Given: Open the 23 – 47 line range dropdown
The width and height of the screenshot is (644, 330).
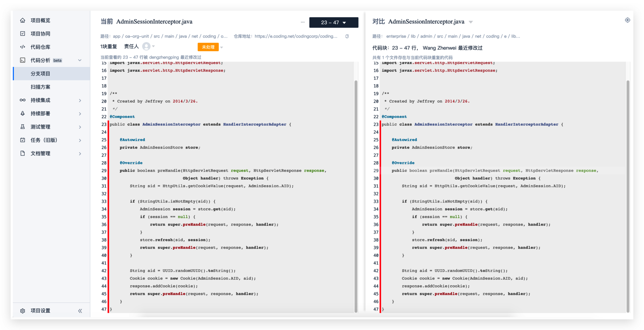Looking at the screenshot, I should coord(333,22).
